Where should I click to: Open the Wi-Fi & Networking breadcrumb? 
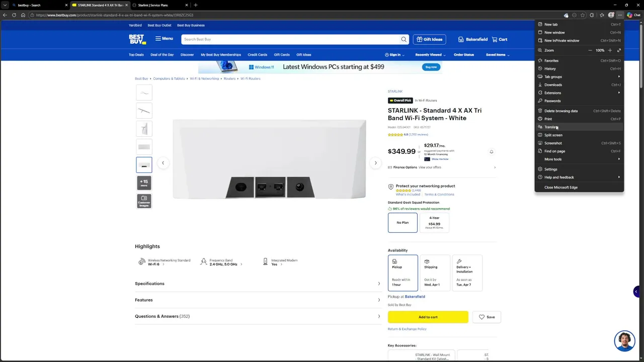204,78
